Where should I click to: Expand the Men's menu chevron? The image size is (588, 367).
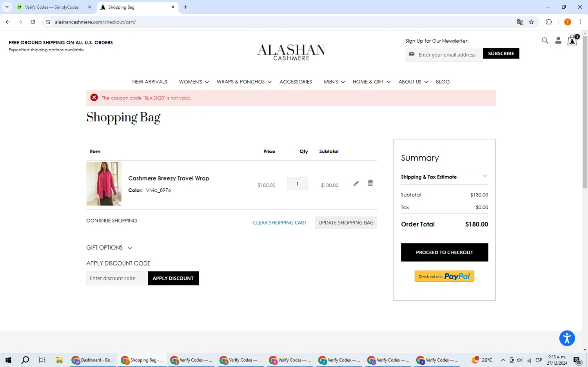click(343, 82)
